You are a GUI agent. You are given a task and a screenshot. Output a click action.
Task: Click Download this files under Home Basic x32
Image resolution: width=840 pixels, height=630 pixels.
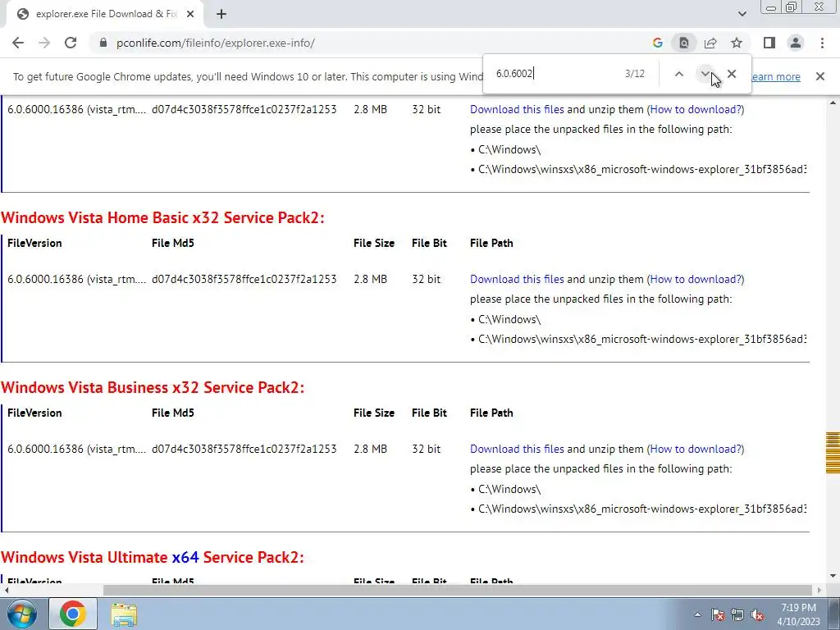coord(517,279)
